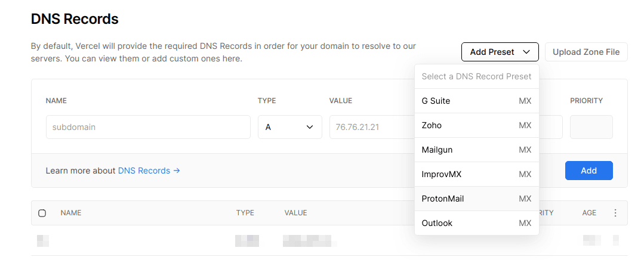
Task: Choose the Zoho MX preset
Action: tap(476, 125)
